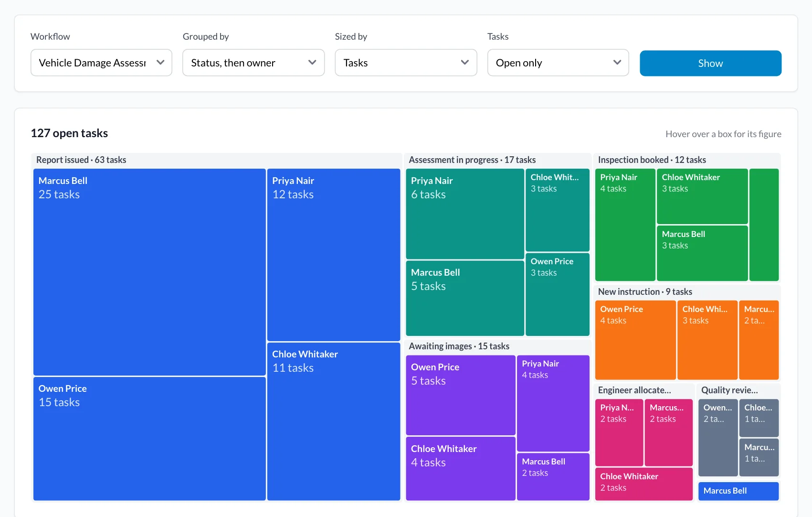Select Owen Price's box in Awaiting images

[461, 395]
